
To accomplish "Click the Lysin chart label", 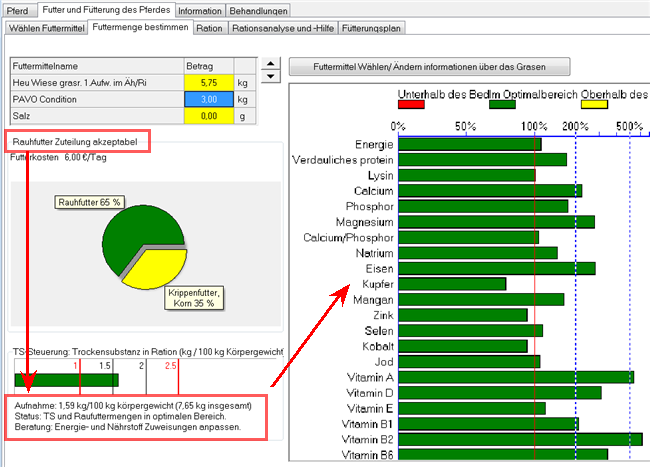I will tap(380, 176).
